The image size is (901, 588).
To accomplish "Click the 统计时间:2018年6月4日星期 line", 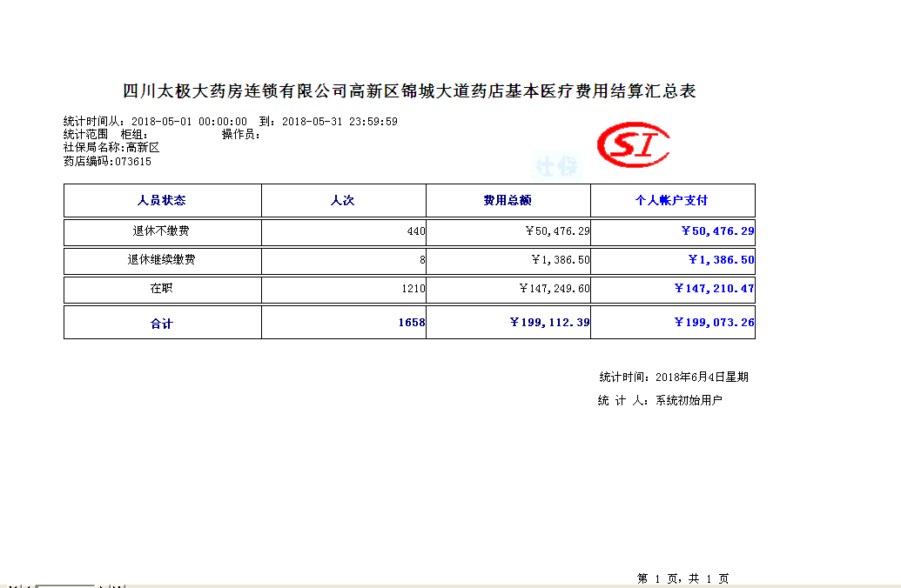I will click(x=674, y=377).
